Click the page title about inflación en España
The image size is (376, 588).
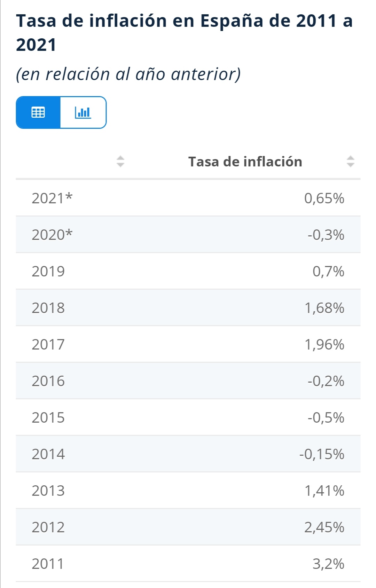[185, 32]
